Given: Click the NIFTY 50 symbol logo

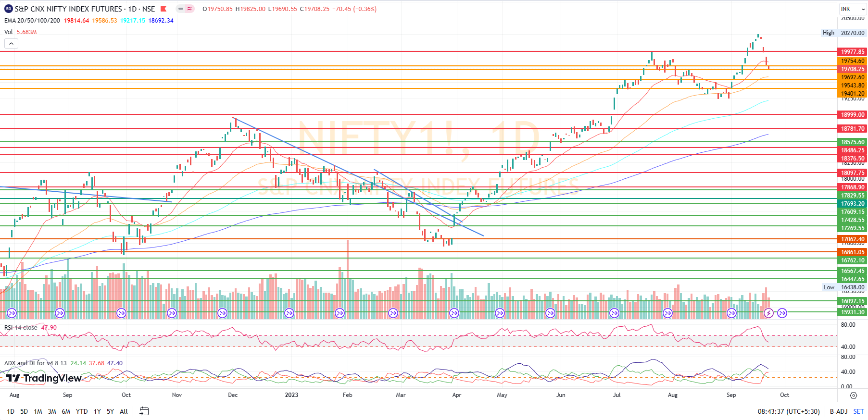Looking at the screenshot, I should click(9, 9).
